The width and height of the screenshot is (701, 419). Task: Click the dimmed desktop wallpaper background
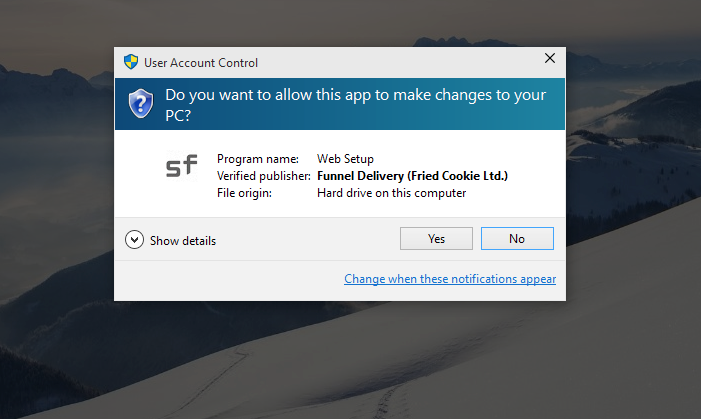coord(626,349)
